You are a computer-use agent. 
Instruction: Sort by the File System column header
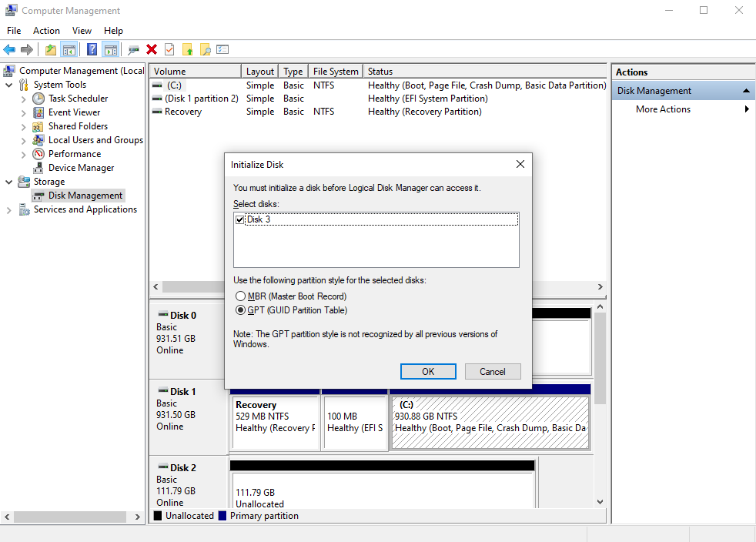336,72
